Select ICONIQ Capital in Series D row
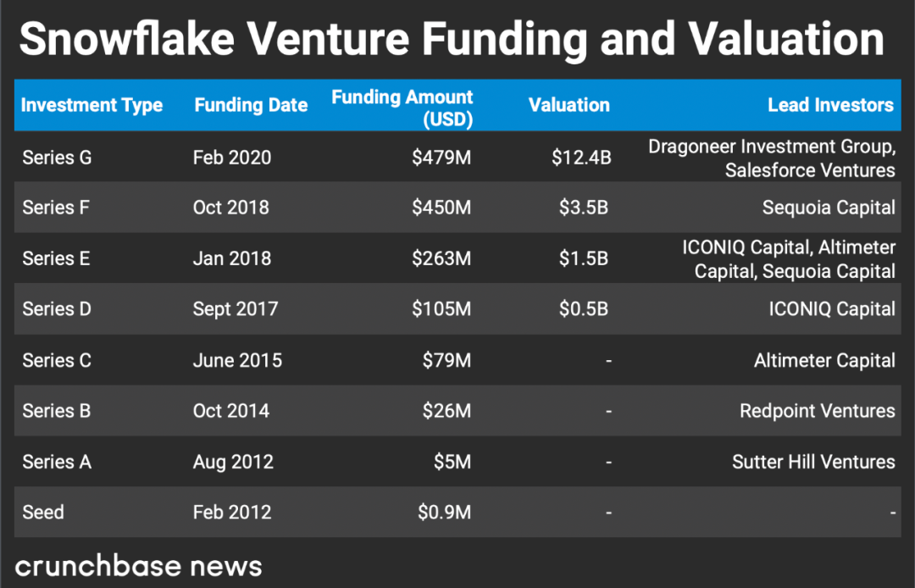Screen dimensions: 915x588 click(x=832, y=308)
